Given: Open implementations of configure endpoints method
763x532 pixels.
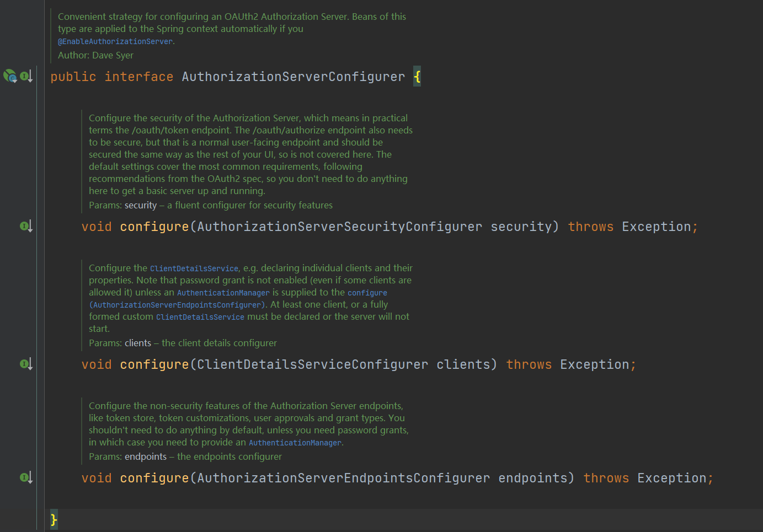Looking at the screenshot, I should point(26,477).
